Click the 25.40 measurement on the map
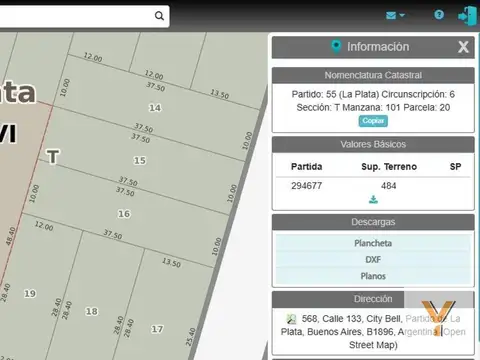The width and height of the screenshot is (480, 360). pyautogui.click(x=190, y=337)
